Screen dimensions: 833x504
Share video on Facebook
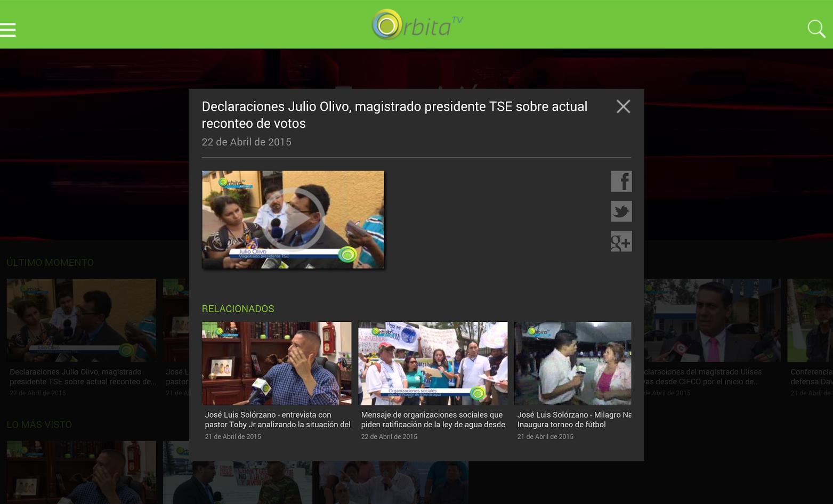(x=621, y=181)
